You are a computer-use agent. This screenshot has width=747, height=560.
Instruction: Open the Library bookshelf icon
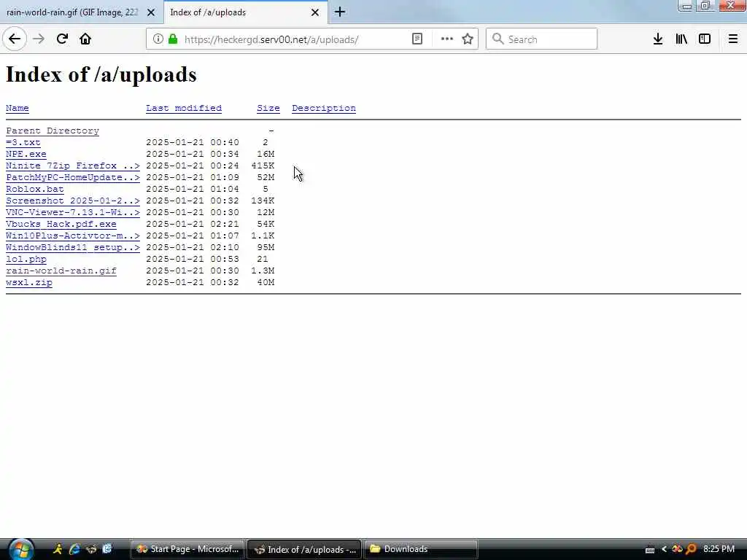pos(681,39)
